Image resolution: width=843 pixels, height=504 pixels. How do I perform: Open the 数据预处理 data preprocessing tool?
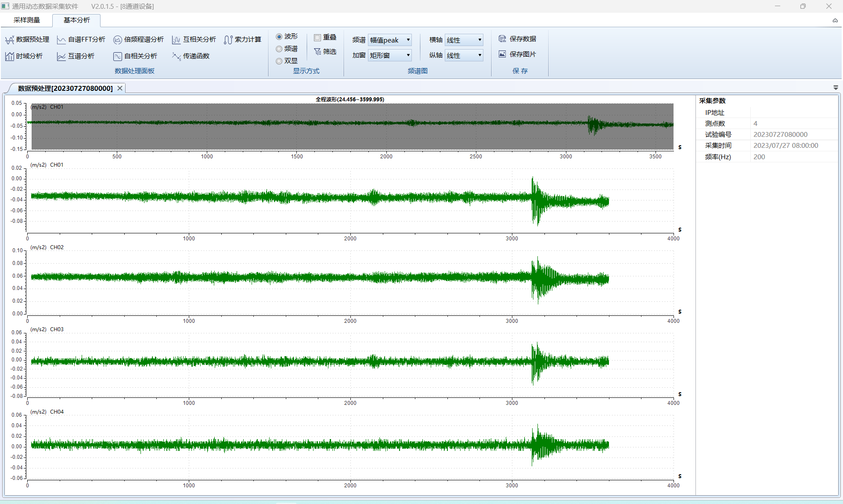click(x=27, y=39)
